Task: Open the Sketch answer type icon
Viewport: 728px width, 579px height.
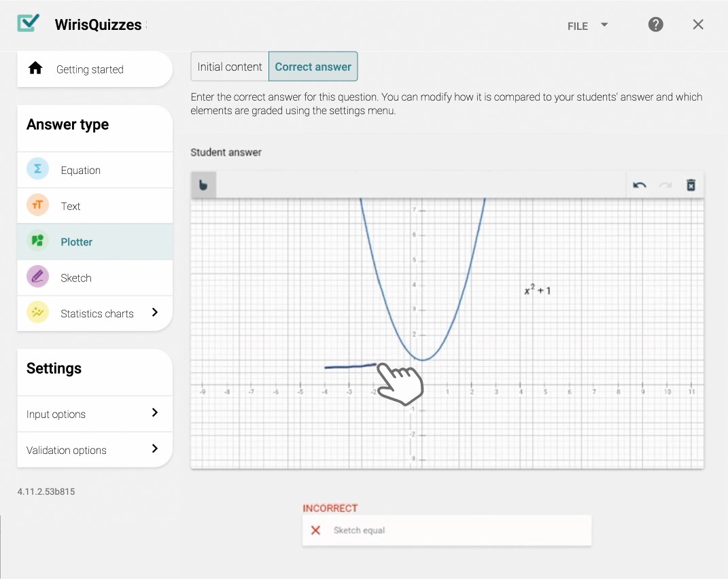Action: tap(37, 277)
